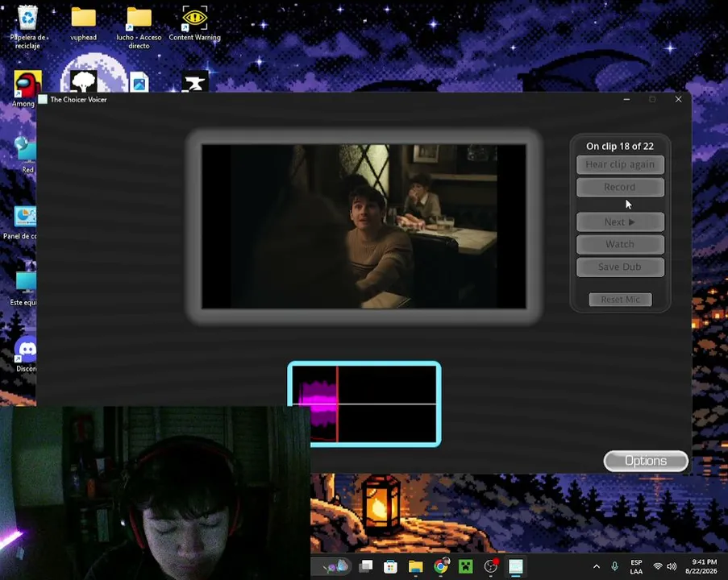Click The Choicer Voicer title bar icon
Image resolution: width=728 pixels, height=580 pixels.
(43, 99)
